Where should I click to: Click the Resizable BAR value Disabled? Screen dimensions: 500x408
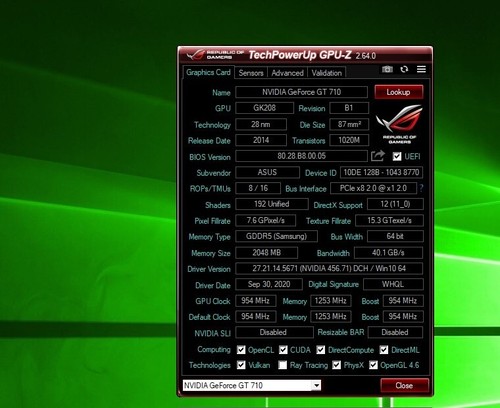395,332
